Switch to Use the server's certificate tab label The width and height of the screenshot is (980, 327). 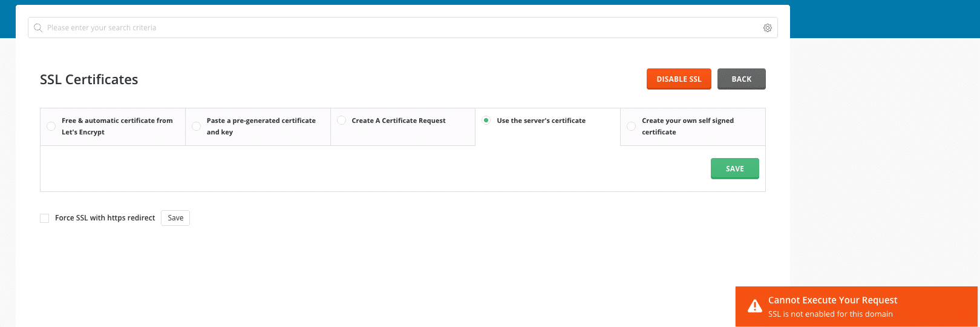click(541, 121)
